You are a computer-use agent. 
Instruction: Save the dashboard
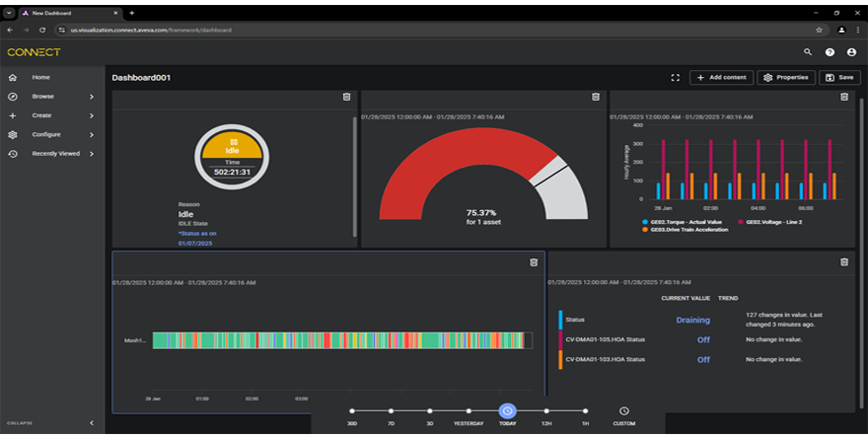click(839, 77)
